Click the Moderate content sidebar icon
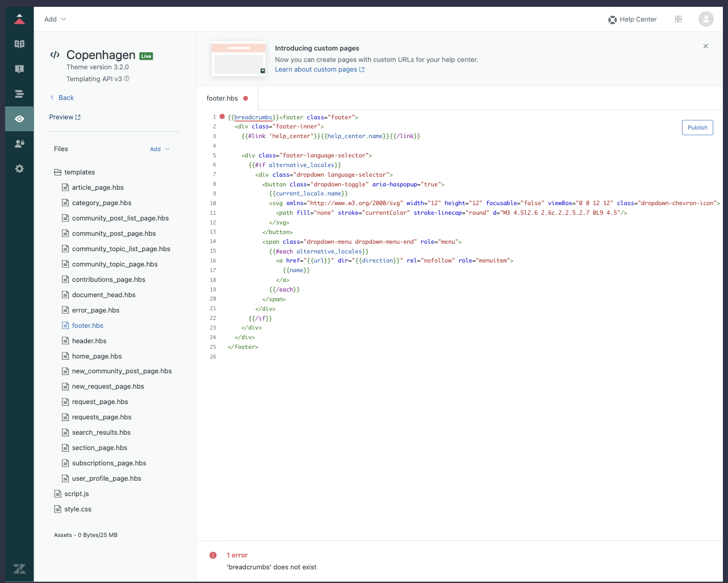Image resolution: width=728 pixels, height=583 pixels. pyautogui.click(x=19, y=69)
